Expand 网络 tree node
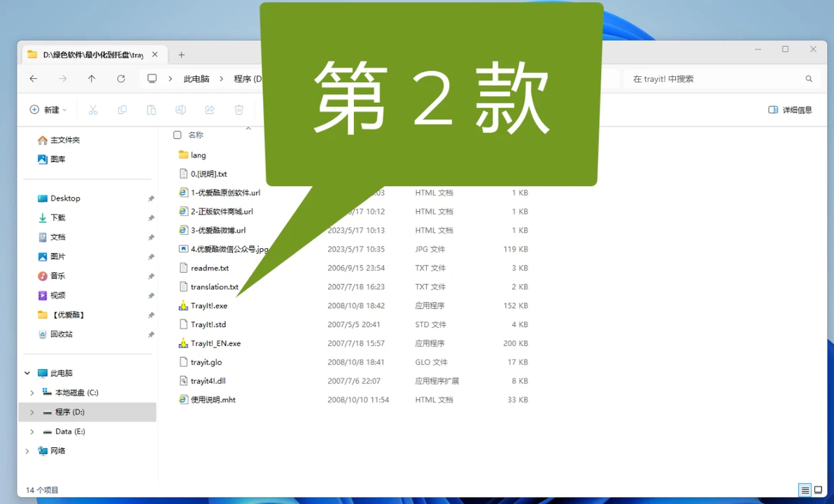 (27, 451)
